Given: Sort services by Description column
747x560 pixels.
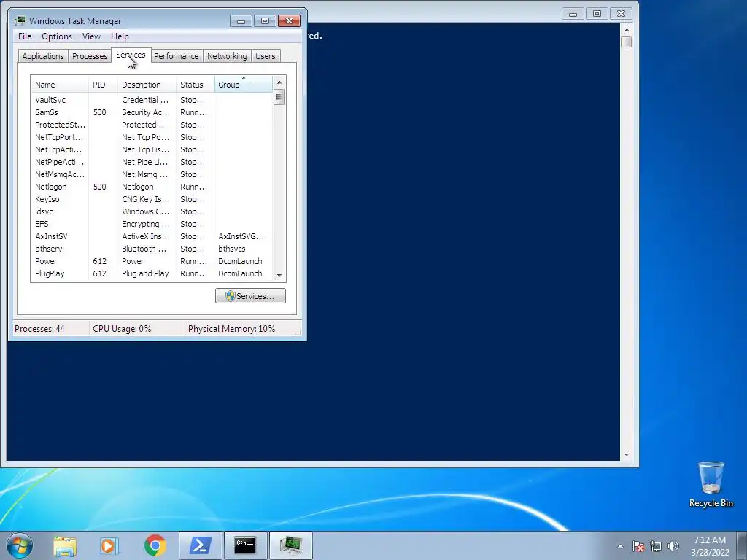Looking at the screenshot, I should coord(147,85).
